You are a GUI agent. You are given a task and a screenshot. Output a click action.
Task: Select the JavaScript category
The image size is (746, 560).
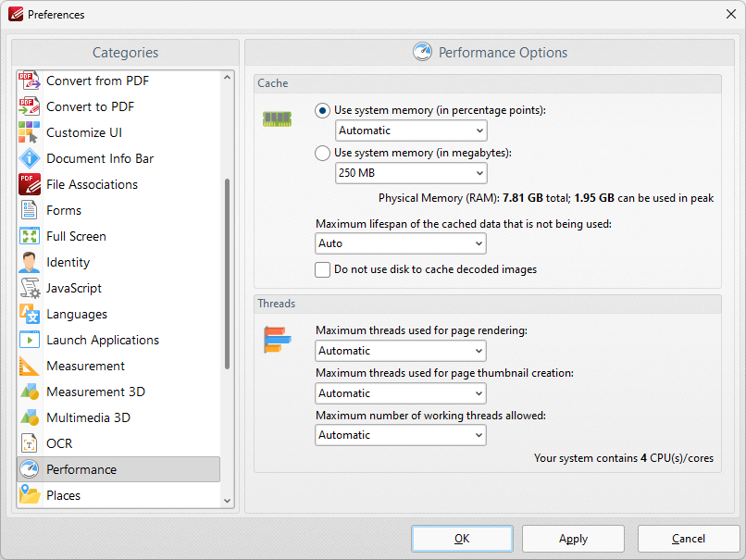coord(119,288)
